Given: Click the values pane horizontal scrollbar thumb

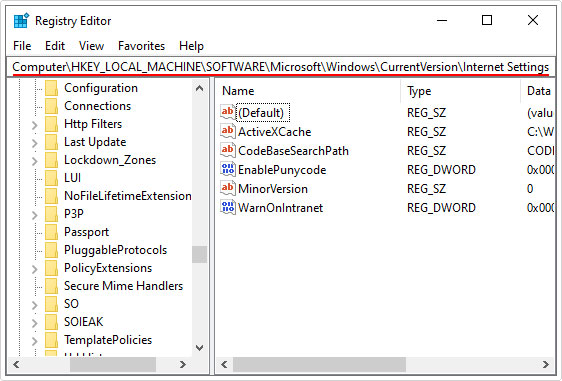Looking at the screenshot, I should [x=319, y=365].
